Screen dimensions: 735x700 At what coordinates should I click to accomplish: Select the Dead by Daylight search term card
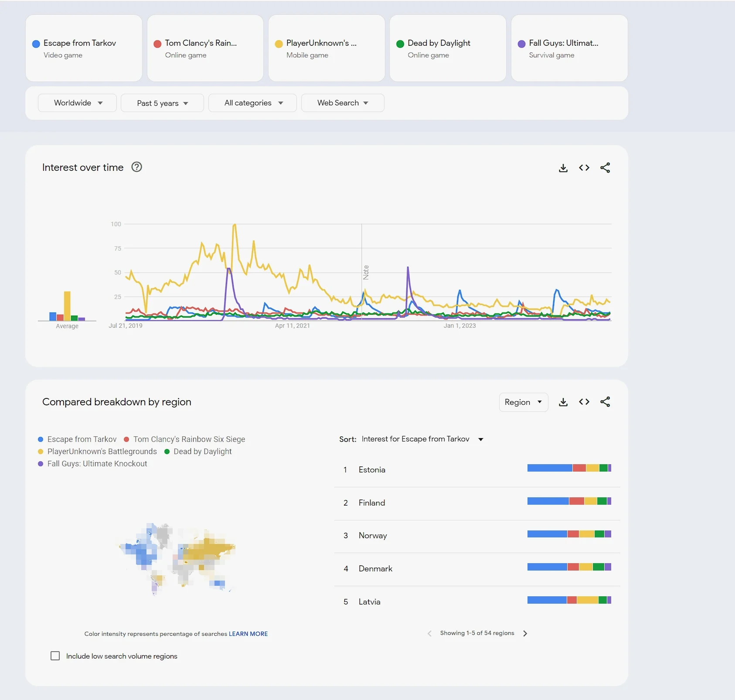click(448, 48)
